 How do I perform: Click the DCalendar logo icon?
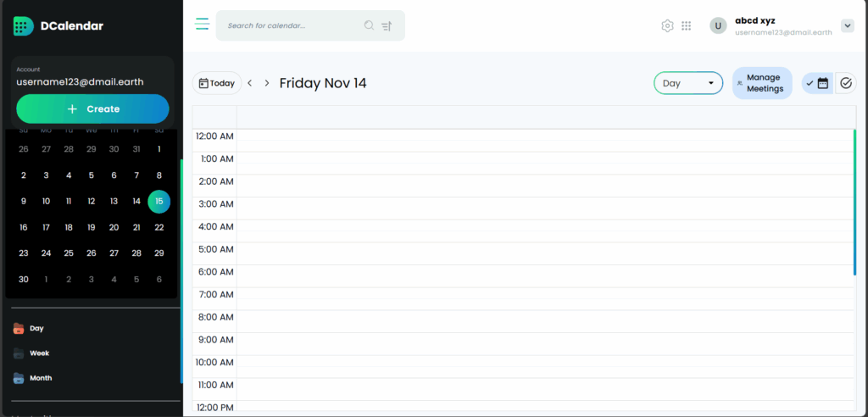click(24, 26)
